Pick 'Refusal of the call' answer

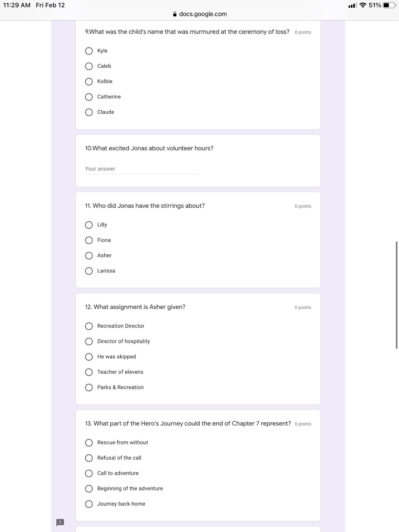click(x=89, y=458)
